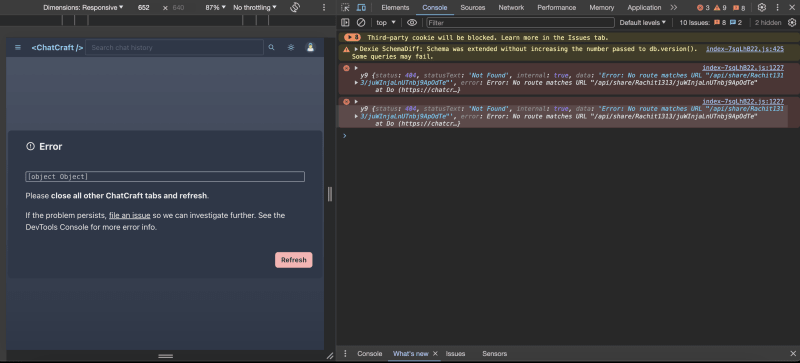Expand the first 404 error entry
800x363 pixels.
click(356, 68)
